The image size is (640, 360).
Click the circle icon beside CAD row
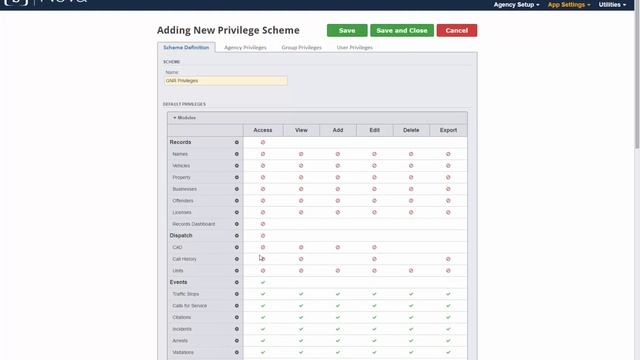click(237, 247)
